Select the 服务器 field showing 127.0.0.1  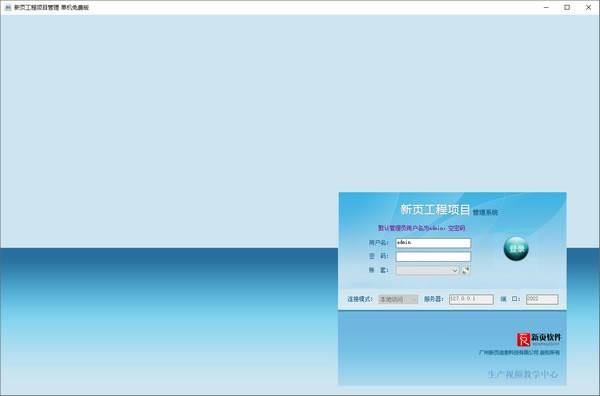pyautogui.click(x=471, y=299)
